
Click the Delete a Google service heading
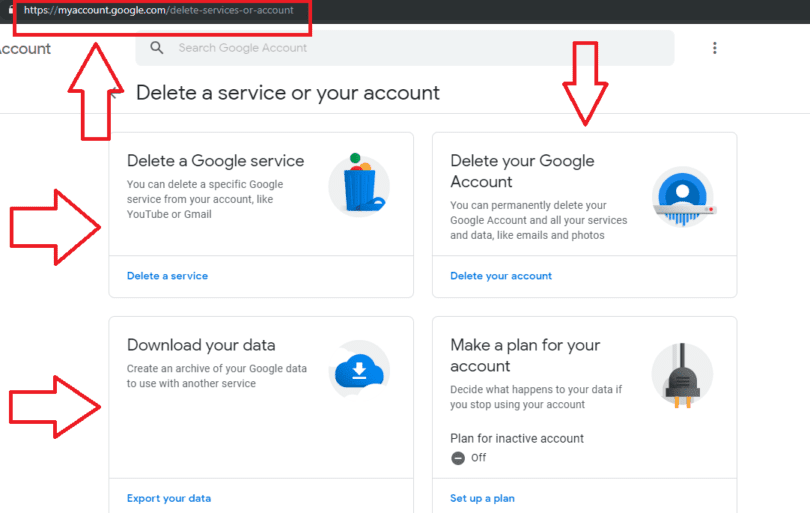(215, 161)
